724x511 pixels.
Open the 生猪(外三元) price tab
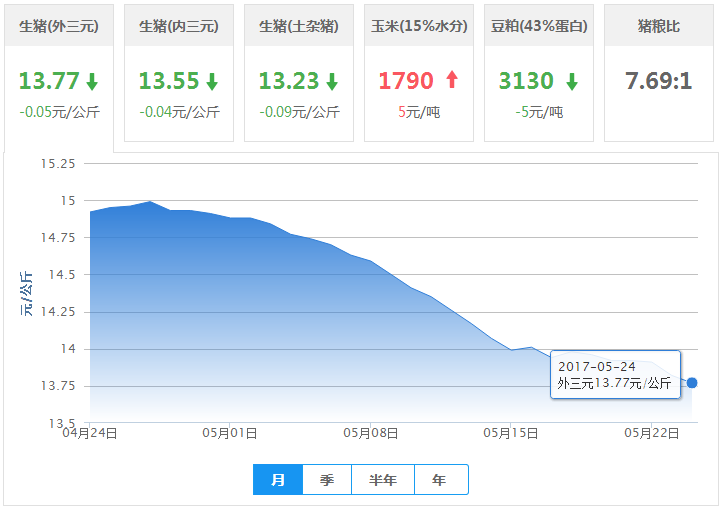pos(59,26)
